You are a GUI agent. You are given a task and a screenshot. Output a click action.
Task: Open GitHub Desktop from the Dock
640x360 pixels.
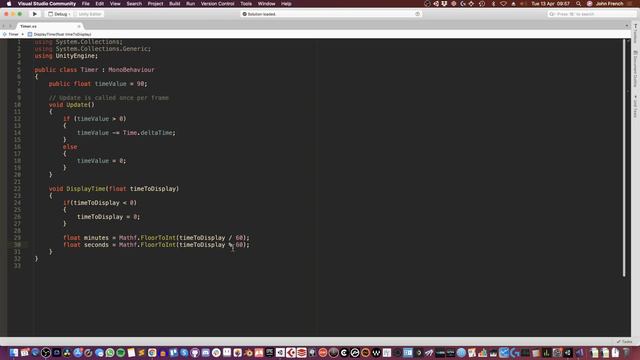point(195,353)
